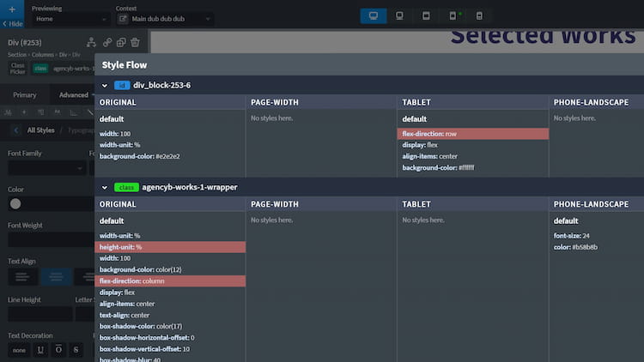Select the phone-landscape breakpoint device icon
644x362 pixels.
pyautogui.click(x=453, y=16)
